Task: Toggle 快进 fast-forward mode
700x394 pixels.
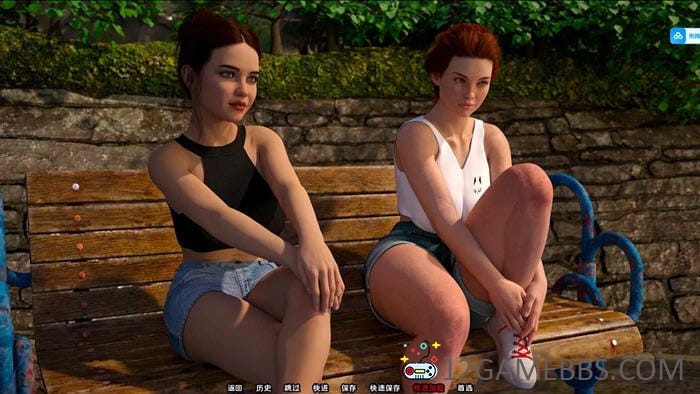Action: pos(321,388)
